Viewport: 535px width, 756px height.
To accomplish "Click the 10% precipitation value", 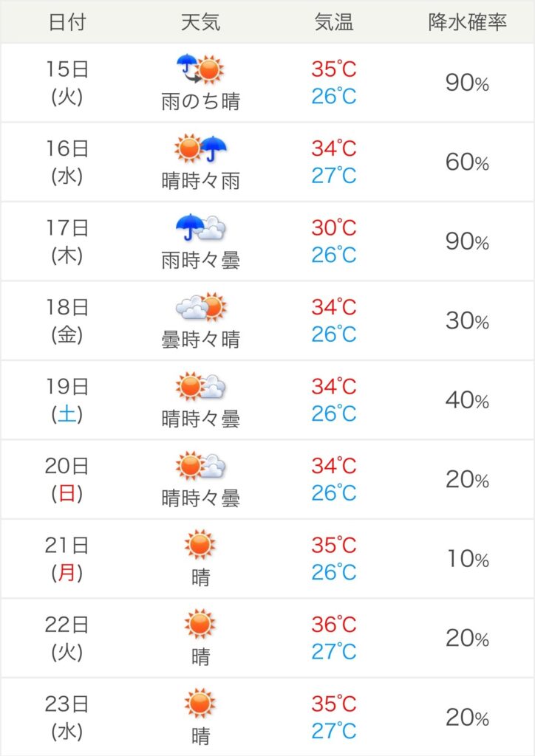I will pyautogui.click(x=468, y=559).
